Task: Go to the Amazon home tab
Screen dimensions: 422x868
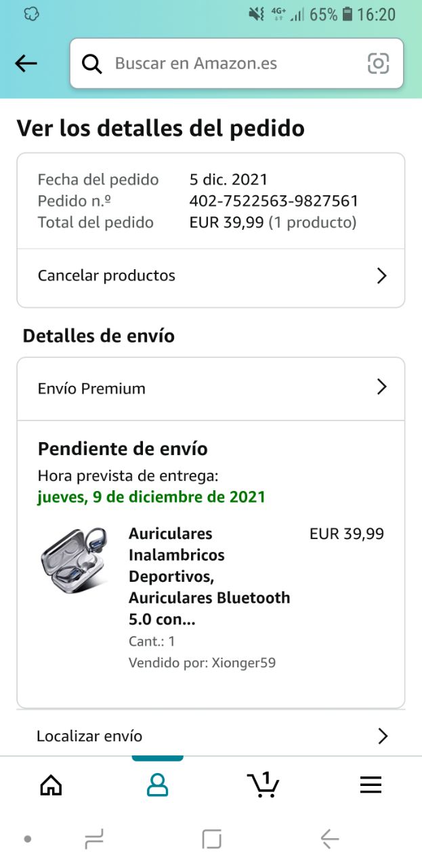Action: [51, 785]
